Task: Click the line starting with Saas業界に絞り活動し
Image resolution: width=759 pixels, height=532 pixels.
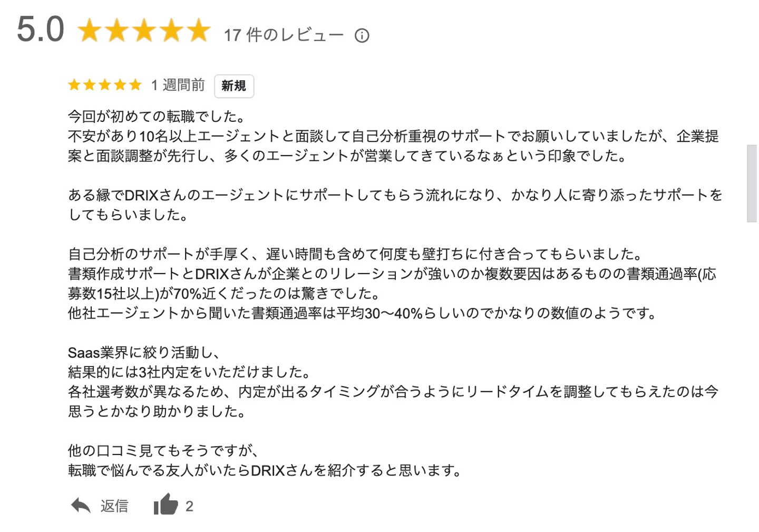Action: click(144, 353)
